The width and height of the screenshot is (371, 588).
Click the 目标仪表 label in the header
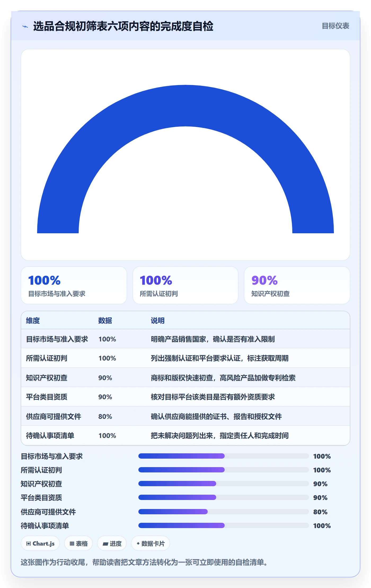coord(335,26)
